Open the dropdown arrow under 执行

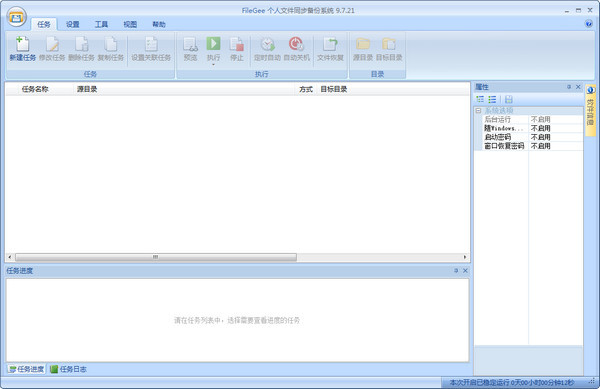pyautogui.click(x=214, y=64)
